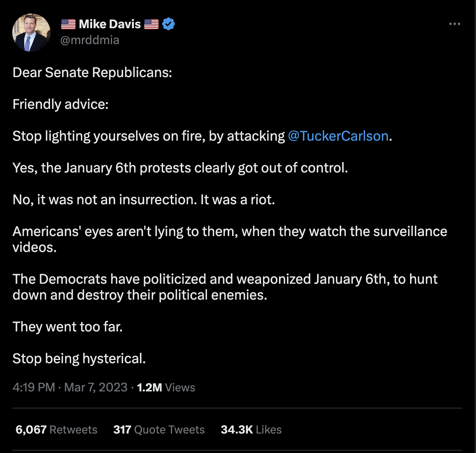476x453 pixels.
Task: Open Mike Davis's profile picture
Action: click(32, 33)
